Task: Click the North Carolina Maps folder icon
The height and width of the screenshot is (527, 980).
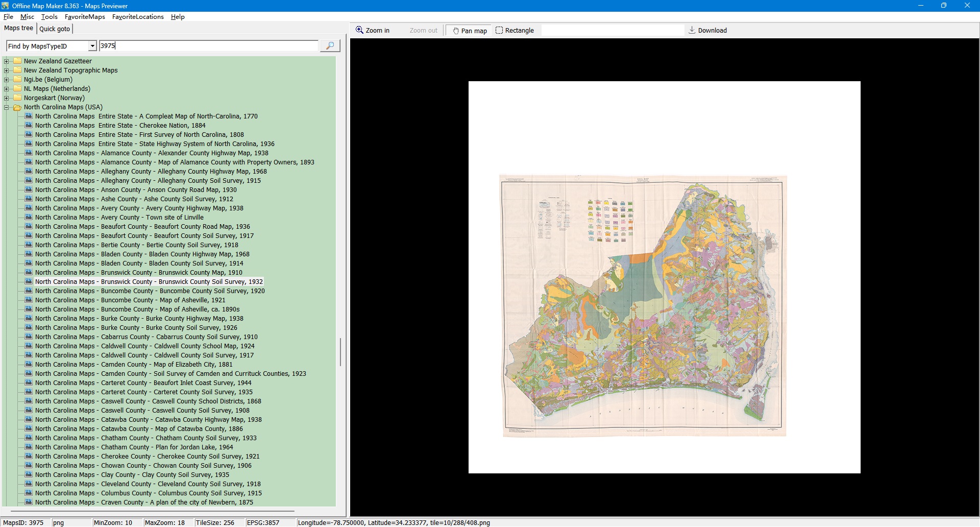Action: 17,107
